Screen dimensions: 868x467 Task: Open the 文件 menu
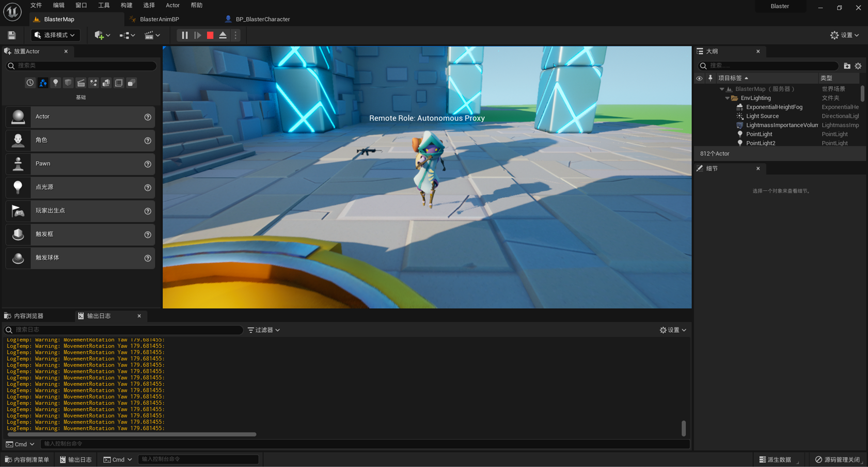coord(36,5)
